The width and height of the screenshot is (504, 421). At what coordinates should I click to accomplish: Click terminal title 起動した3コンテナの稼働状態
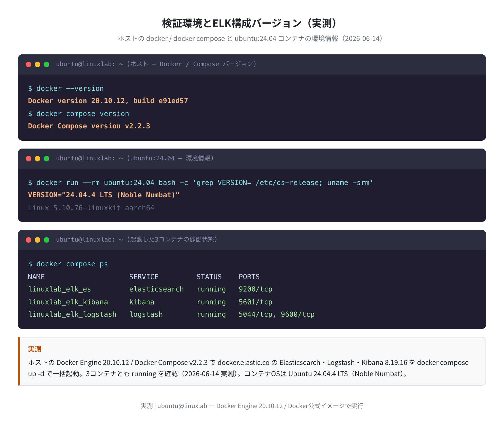tap(137, 240)
